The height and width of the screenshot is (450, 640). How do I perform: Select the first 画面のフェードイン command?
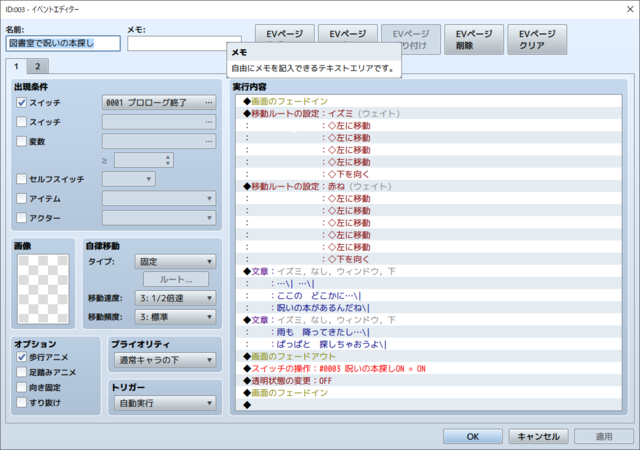(429, 101)
